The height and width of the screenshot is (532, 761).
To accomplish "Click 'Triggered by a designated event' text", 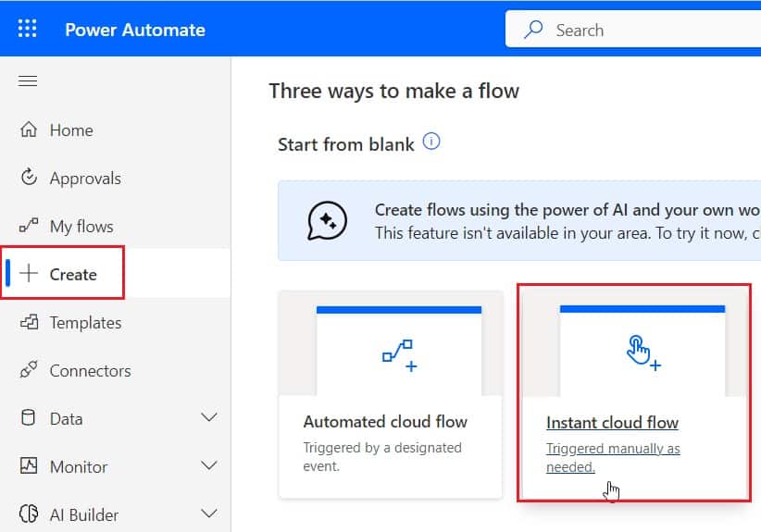I will click(382, 456).
